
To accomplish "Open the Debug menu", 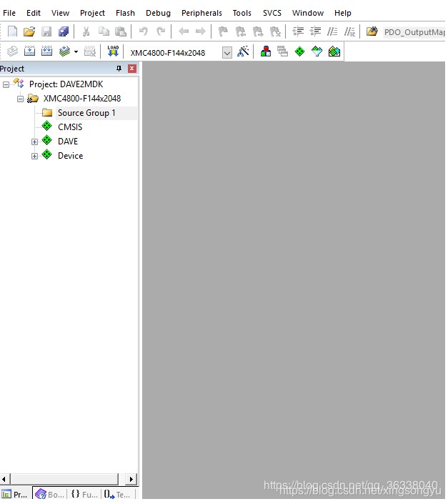I will pos(159,13).
